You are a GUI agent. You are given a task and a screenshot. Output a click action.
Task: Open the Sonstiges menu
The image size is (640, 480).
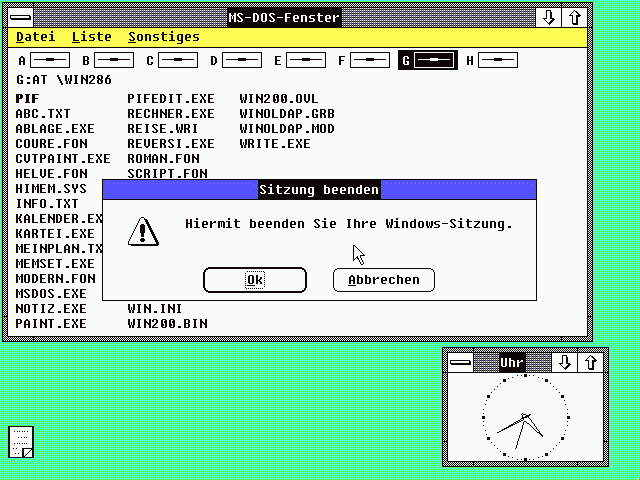163,37
